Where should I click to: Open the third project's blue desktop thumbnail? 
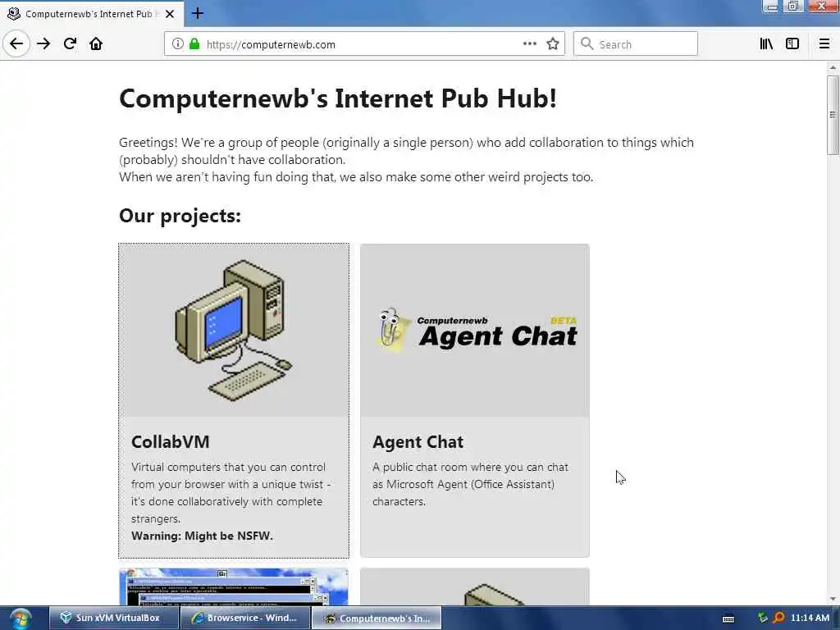[234, 587]
